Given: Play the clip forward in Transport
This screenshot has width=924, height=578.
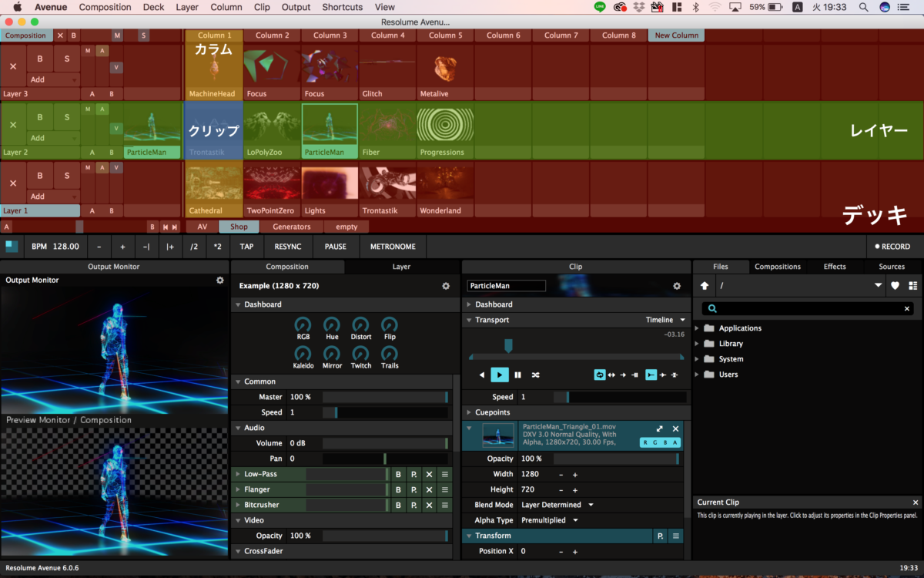Looking at the screenshot, I should (x=500, y=375).
